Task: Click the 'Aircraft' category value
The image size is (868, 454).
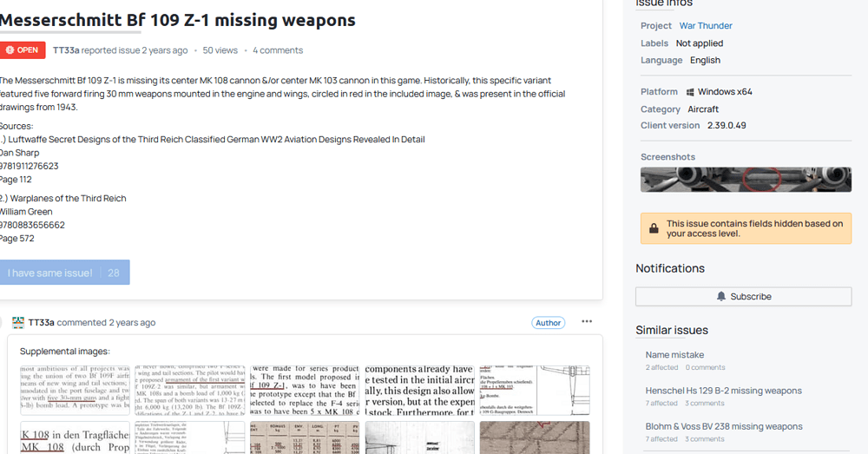Action: click(x=703, y=109)
